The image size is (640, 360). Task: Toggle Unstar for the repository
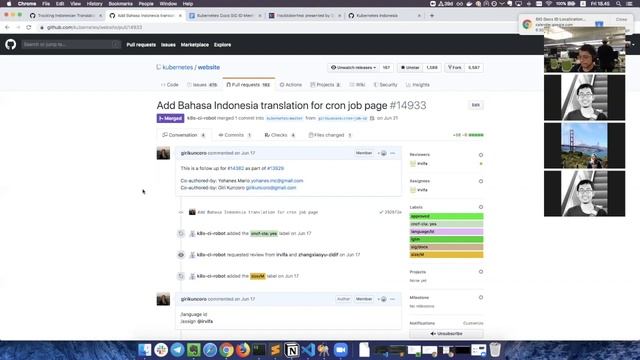[410, 67]
